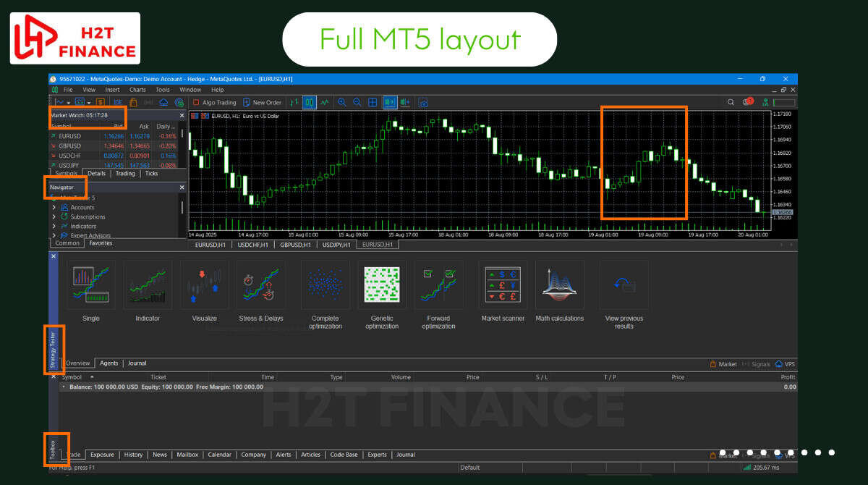The width and height of the screenshot is (868, 485).
Task: Select the EURUSD row in Market Watch
Action: (x=114, y=136)
